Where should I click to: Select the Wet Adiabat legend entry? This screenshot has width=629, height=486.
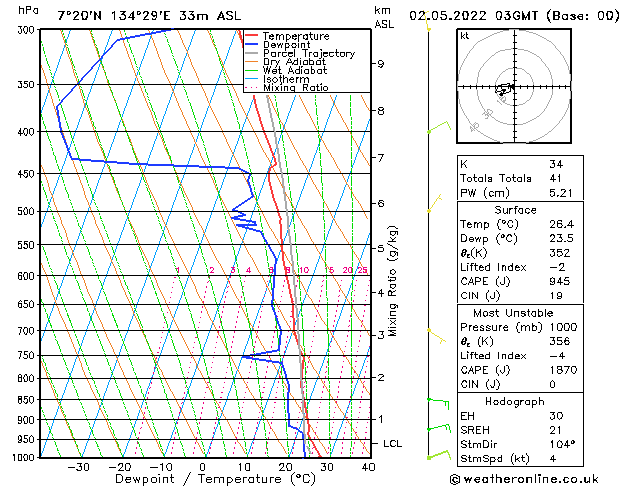coord(295,70)
